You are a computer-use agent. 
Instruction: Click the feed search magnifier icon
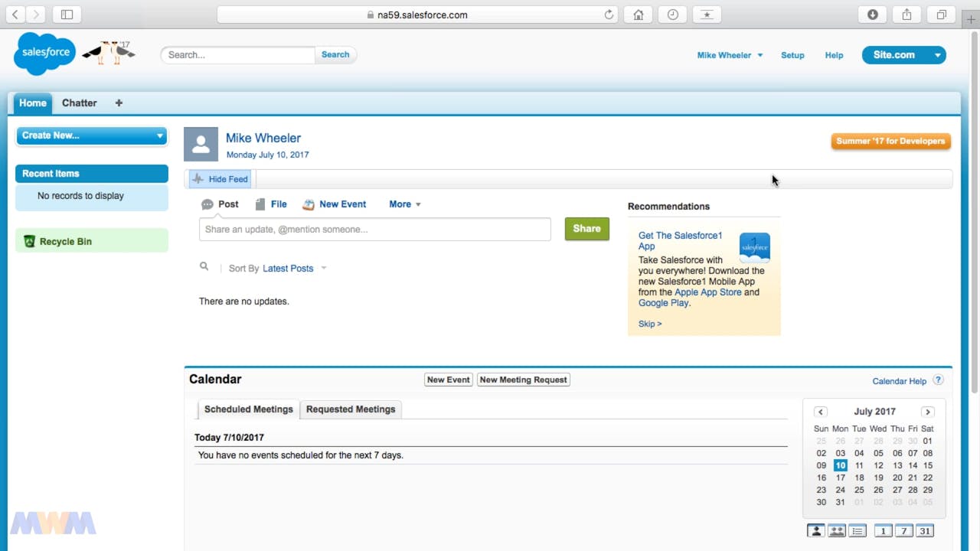point(204,266)
